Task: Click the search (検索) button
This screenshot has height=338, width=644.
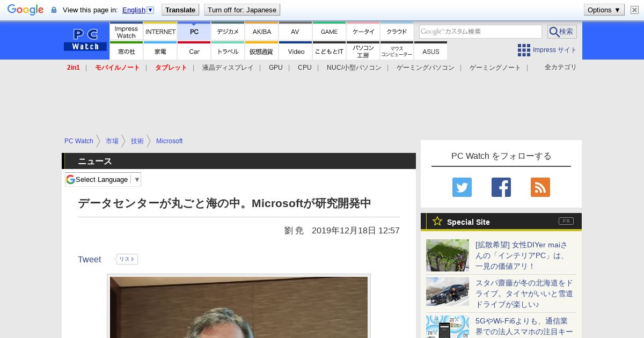Action: point(562,32)
